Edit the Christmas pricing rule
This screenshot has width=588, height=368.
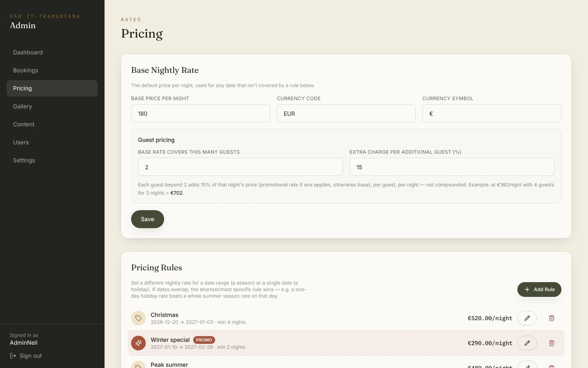click(x=527, y=318)
